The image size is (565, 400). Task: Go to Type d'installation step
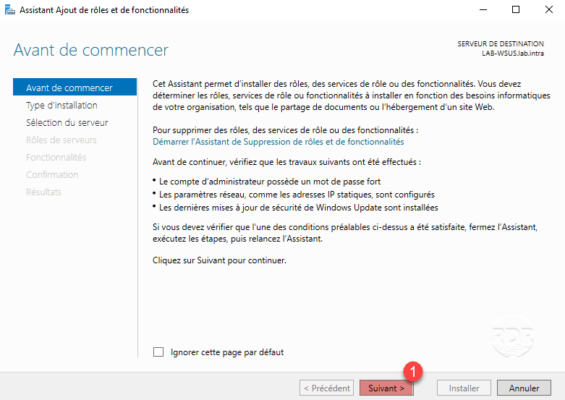click(x=62, y=105)
